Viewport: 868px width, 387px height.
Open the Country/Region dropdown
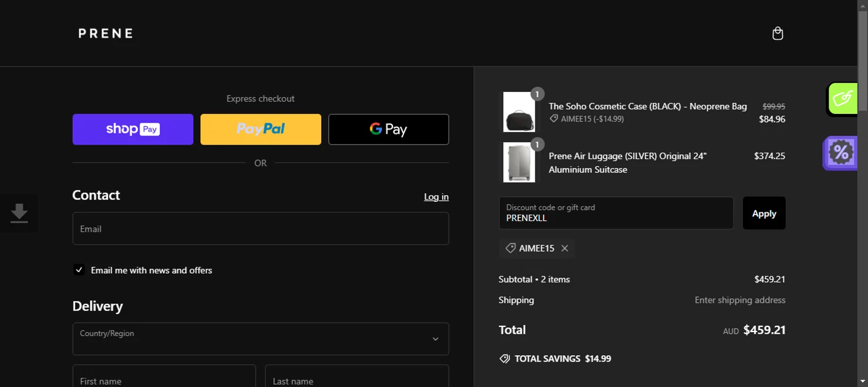260,338
